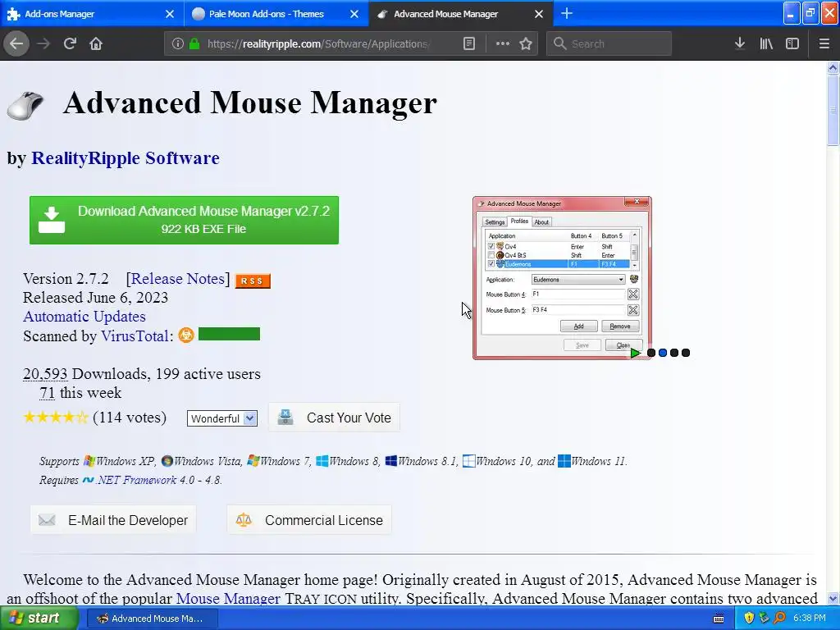Reload the current page
The width and height of the screenshot is (840, 630).
point(70,43)
